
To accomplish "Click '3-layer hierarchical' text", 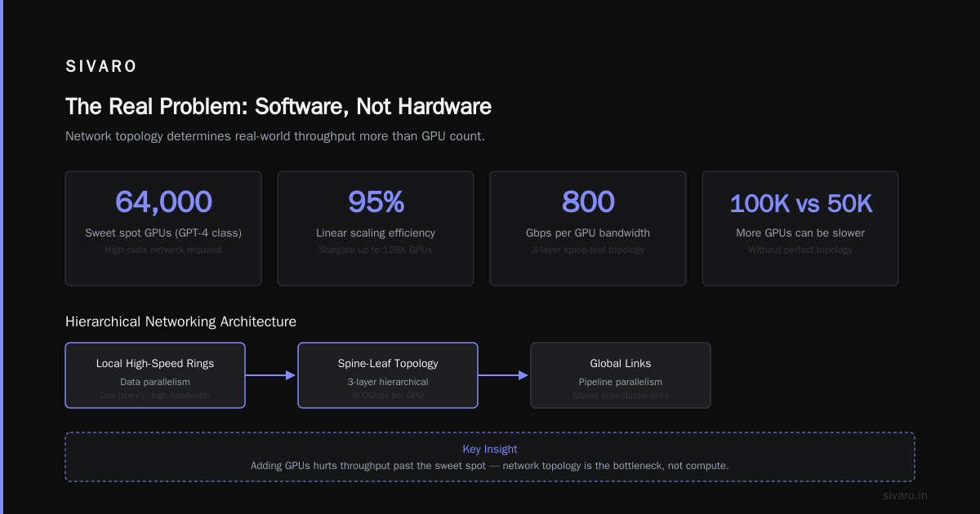I will point(388,382).
